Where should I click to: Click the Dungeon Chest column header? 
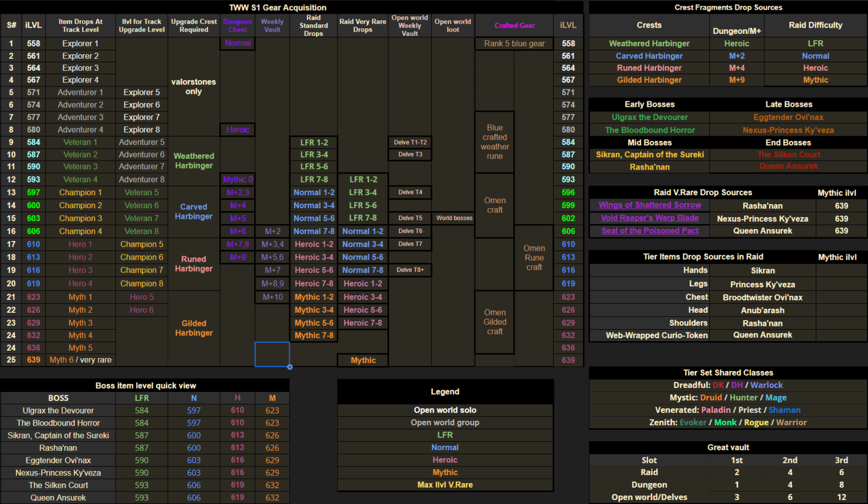[x=237, y=25]
